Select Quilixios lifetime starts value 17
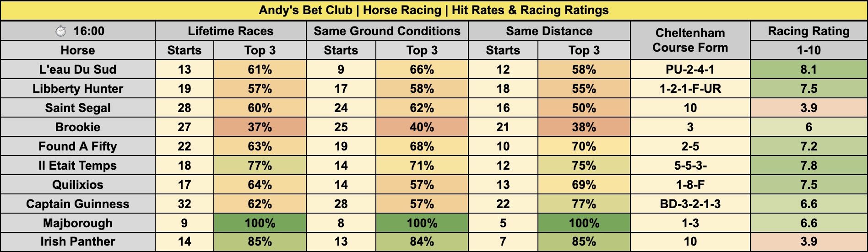868x252 pixels. tap(184, 185)
